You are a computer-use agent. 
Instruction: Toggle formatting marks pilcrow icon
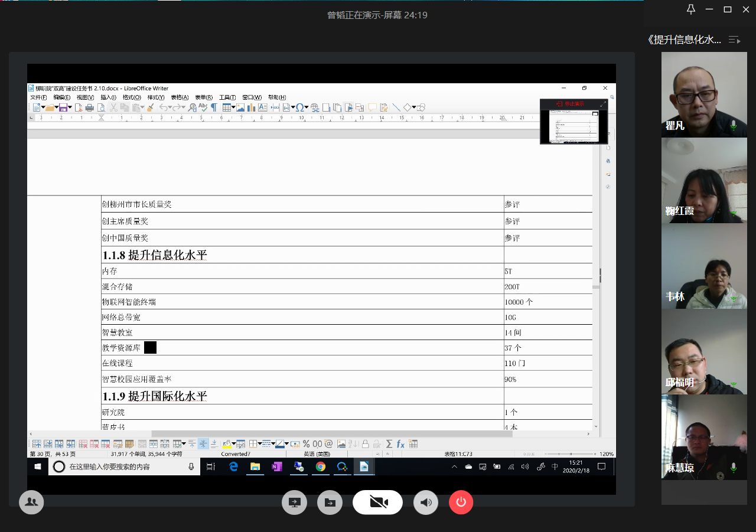pyautogui.click(x=214, y=107)
